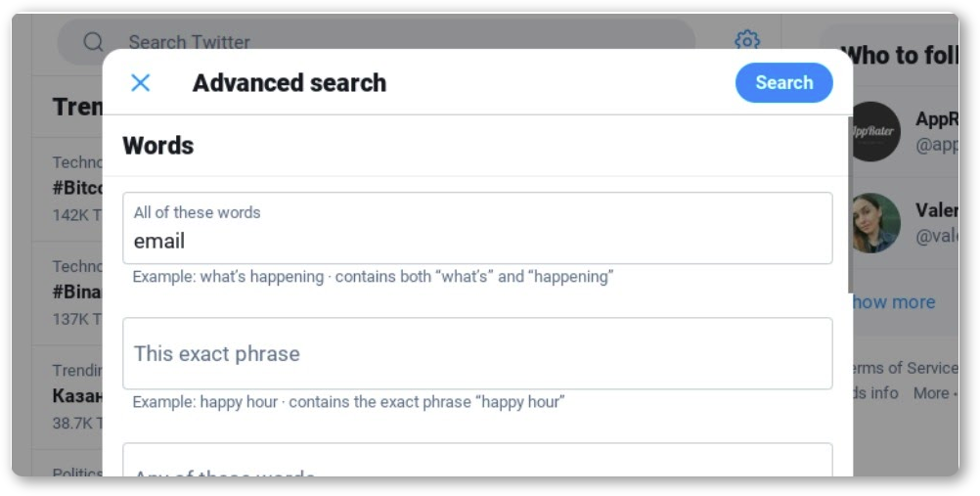Expand the More footer link

tap(931, 393)
